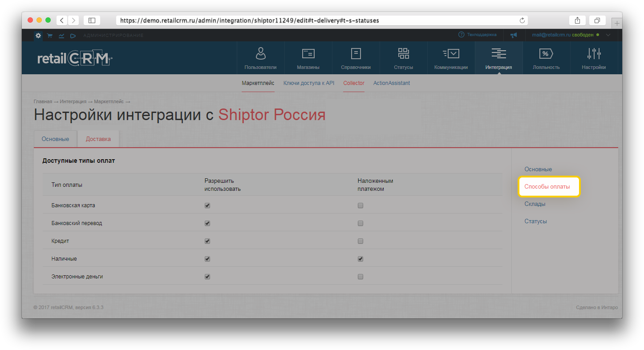Open the Collector submenu item
The image size is (644, 350).
coord(353,83)
